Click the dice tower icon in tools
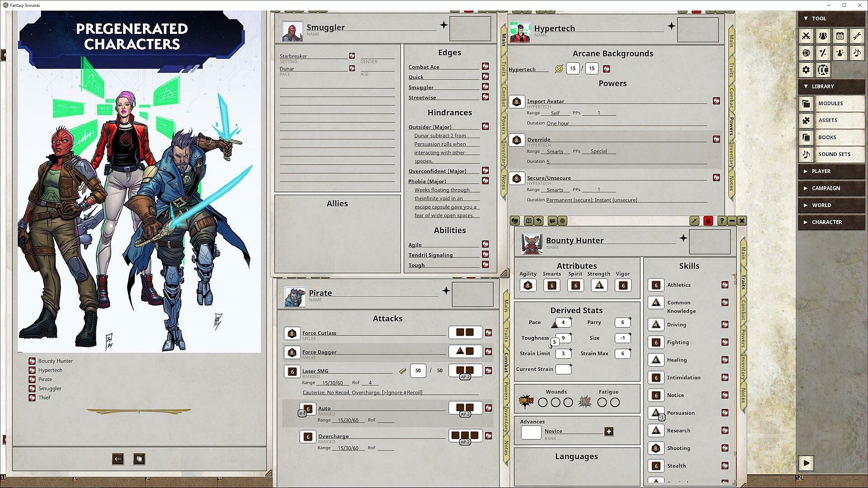 click(806, 53)
